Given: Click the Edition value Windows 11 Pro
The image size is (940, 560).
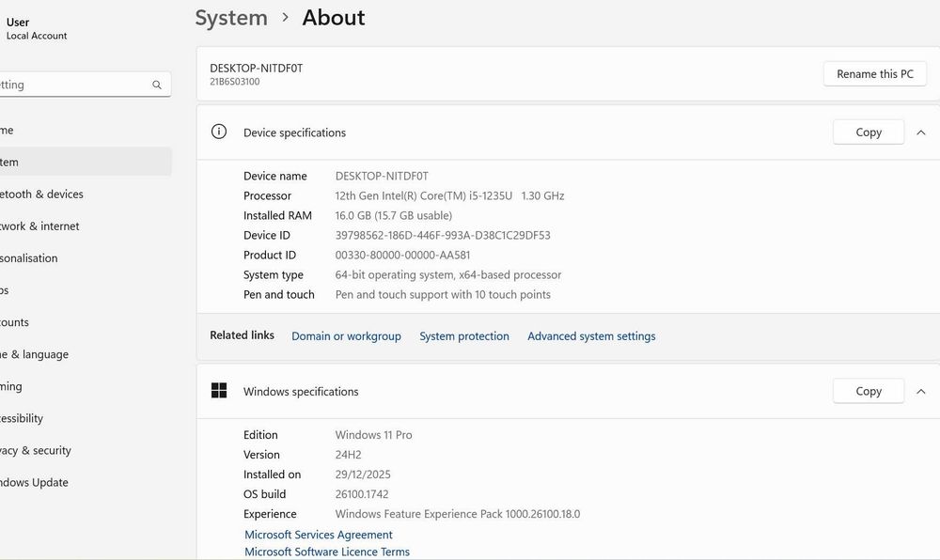Looking at the screenshot, I should click(x=373, y=435).
